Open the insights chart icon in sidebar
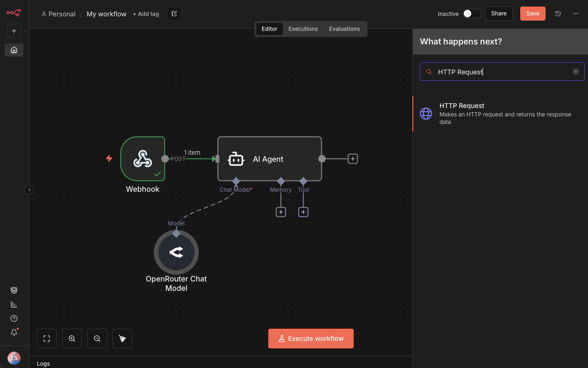This screenshot has width=588, height=368. pos(14,304)
